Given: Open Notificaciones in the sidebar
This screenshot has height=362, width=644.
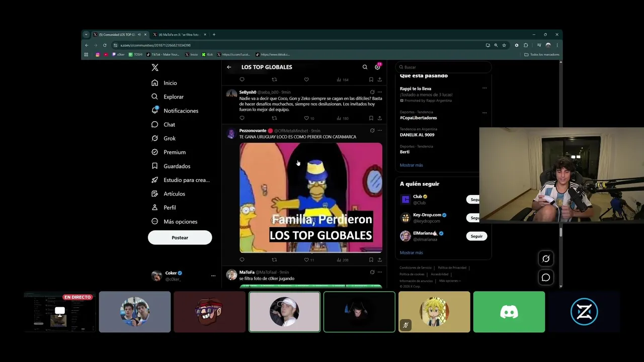Looking at the screenshot, I should point(175,111).
